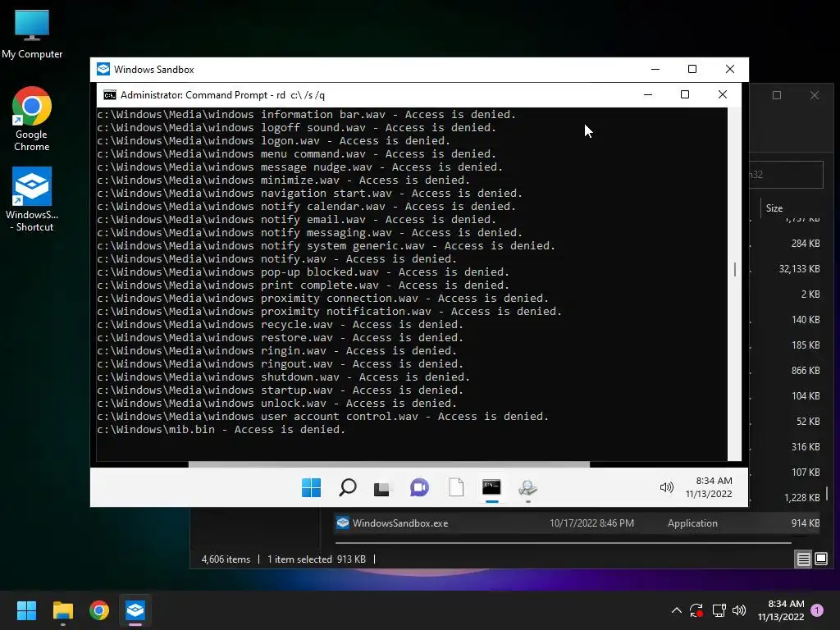Click Size column header in Explorer
Screen dimensions: 840x630
pyautogui.click(x=774, y=208)
